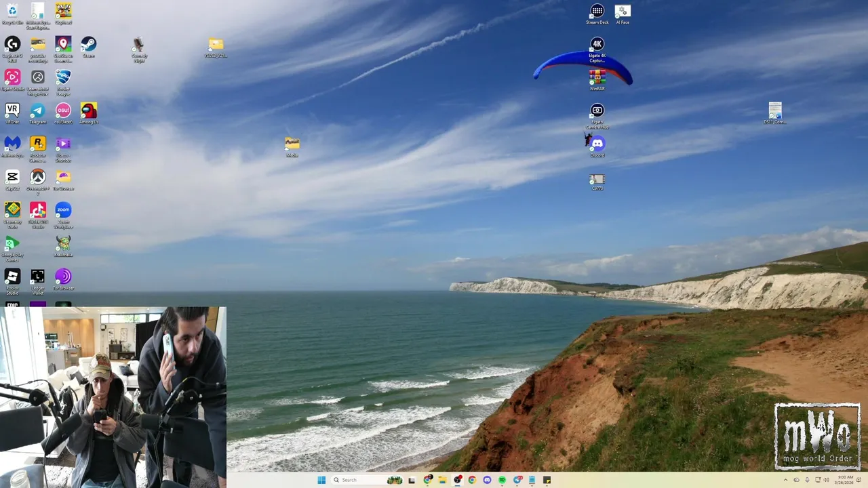Open the Recycle Bin desktop icon
Image resolution: width=868 pixels, height=488 pixels.
click(12, 13)
